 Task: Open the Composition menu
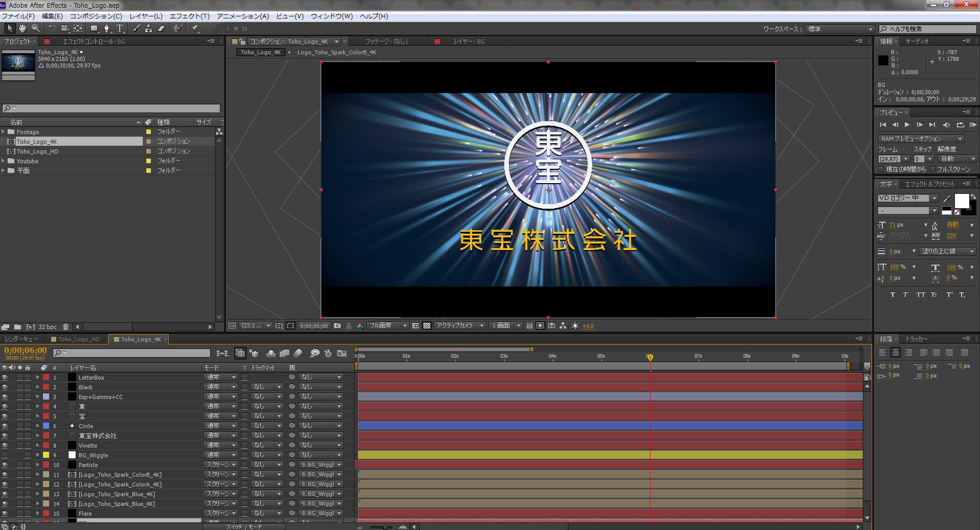pyautogui.click(x=96, y=16)
